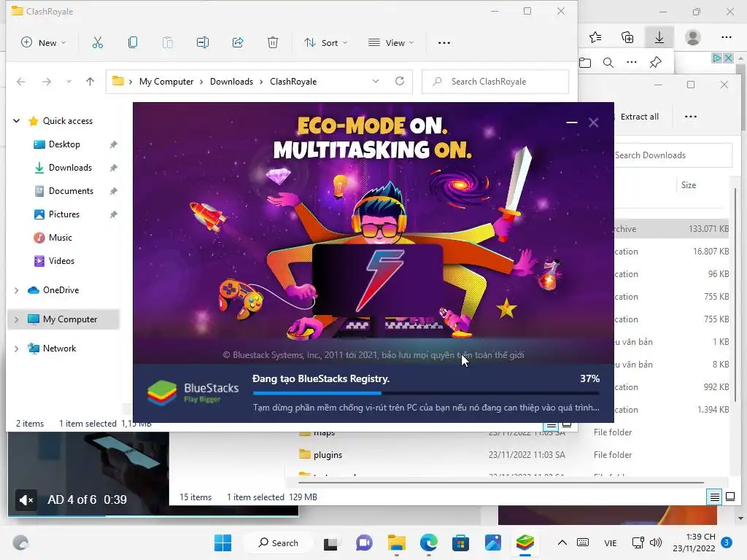Viewport: 747px width, 560px height.
Task: Open Edge Downloads arrow icon
Action: coord(659,37)
